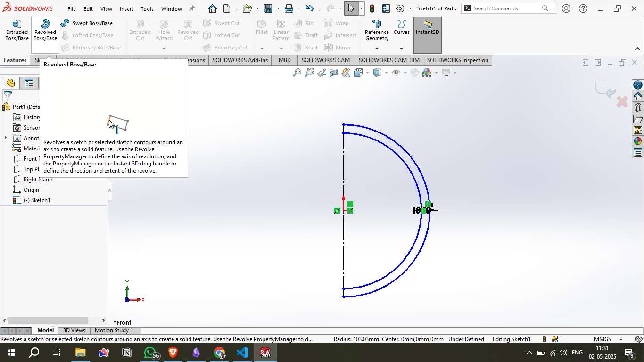This screenshot has width=644, height=362.
Task: Open the FeatureManager Design Tree tab
Action: (10, 83)
